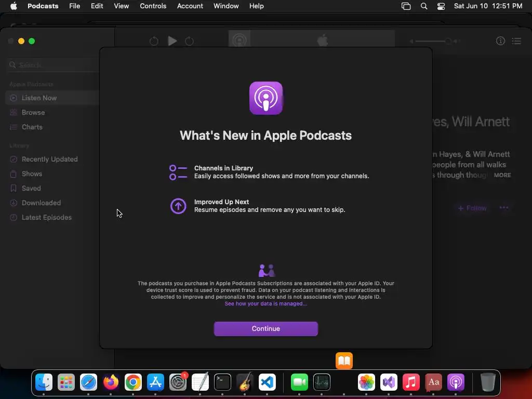Open the Up Next list icon
532x399 pixels.
(x=517, y=41)
